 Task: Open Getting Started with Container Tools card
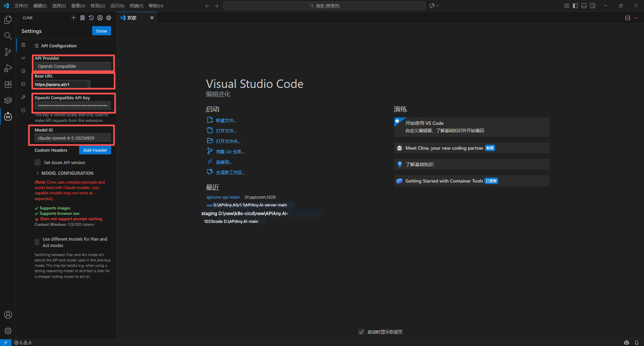coord(472,181)
